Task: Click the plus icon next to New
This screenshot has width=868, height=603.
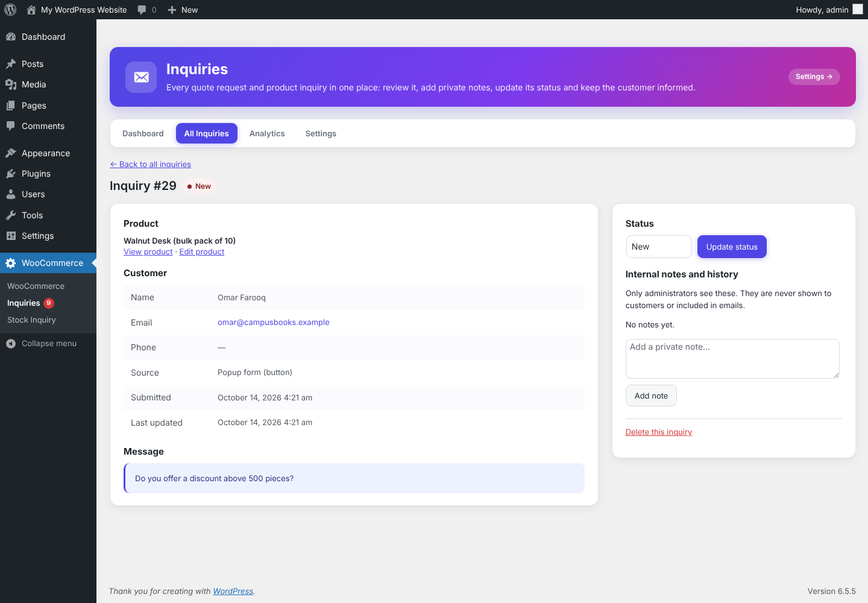Action: coord(172,10)
